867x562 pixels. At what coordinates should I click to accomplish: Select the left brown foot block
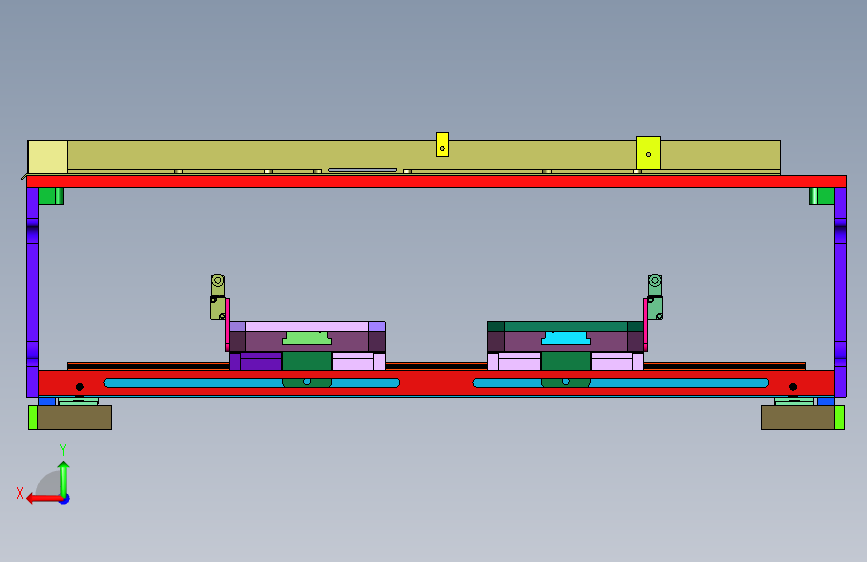point(75,417)
